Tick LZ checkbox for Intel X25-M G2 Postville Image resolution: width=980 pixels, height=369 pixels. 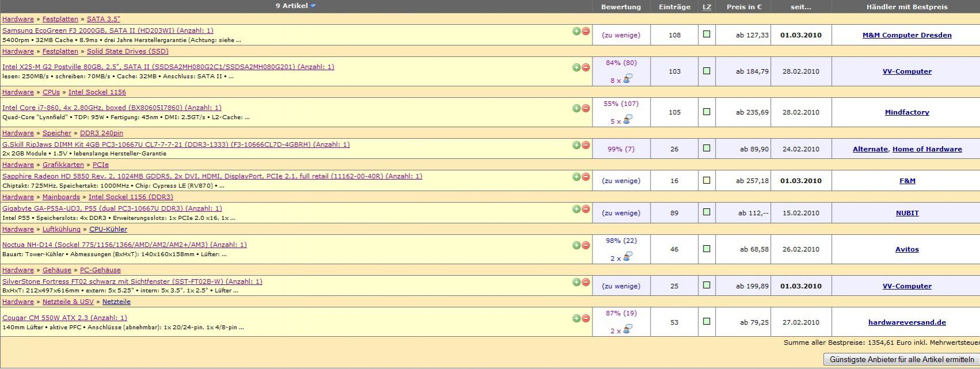706,71
